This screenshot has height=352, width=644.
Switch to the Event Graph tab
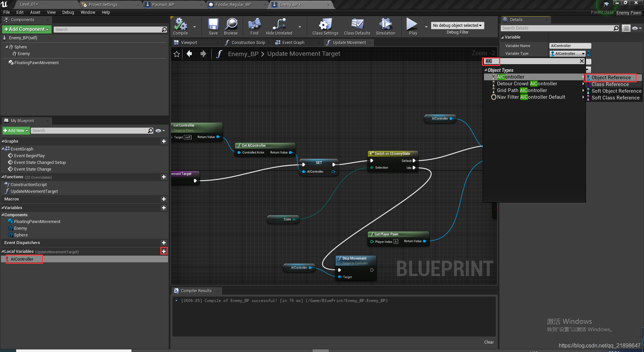[x=293, y=43]
